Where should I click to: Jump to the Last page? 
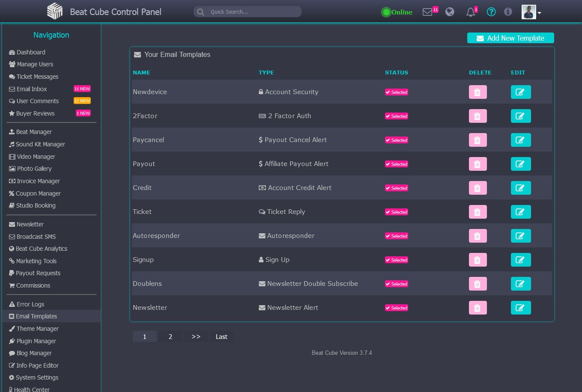221,336
